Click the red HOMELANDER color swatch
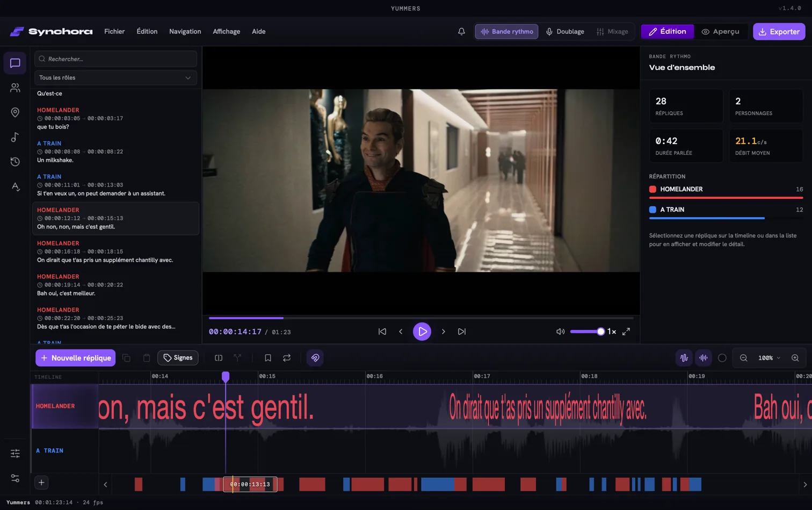This screenshot has height=510, width=812. point(653,189)
